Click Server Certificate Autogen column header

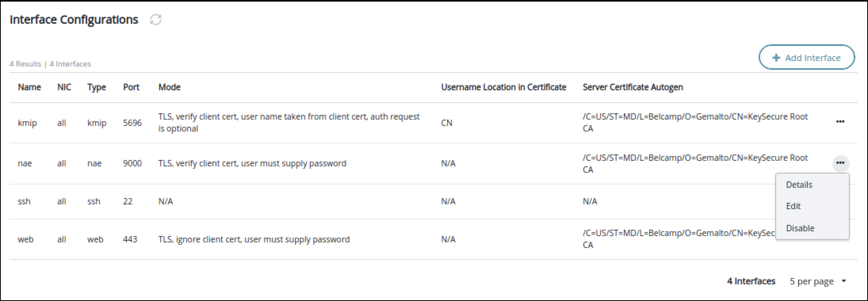(633, 87)
